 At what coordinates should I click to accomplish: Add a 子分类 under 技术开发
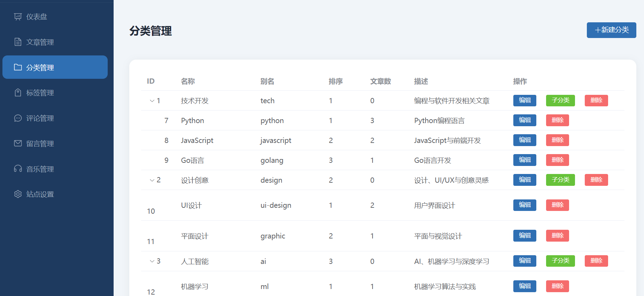[560, 100]
